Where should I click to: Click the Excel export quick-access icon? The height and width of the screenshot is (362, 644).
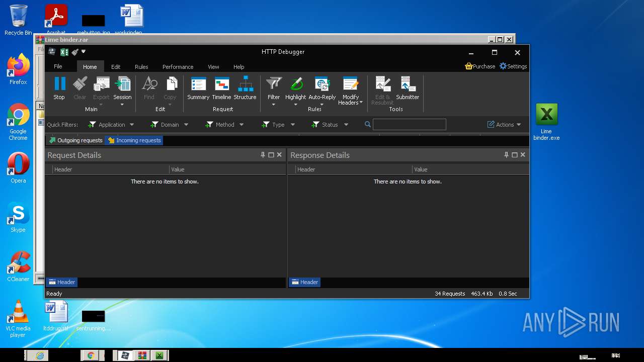(64, 52)
